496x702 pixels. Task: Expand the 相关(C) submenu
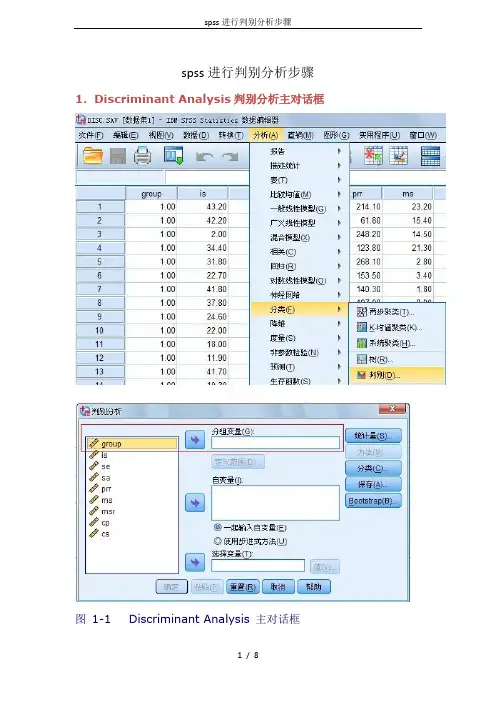[299, 252]
